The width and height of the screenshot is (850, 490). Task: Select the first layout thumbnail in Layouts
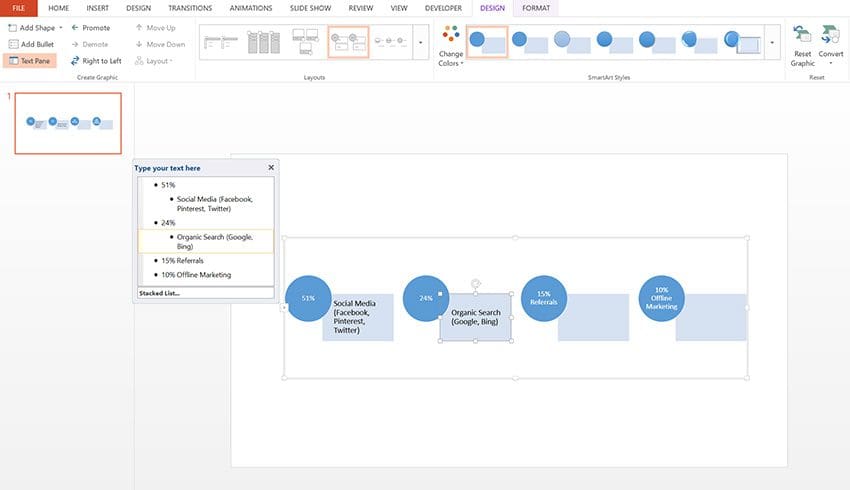(x=221, y=42)
